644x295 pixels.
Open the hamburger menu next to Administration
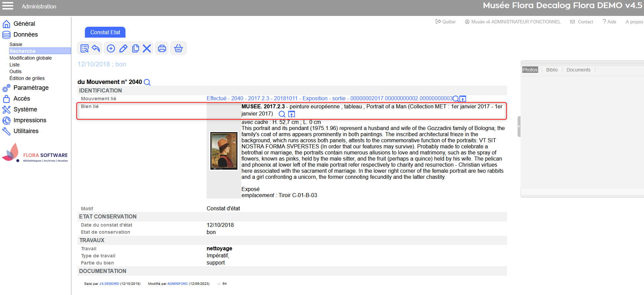(7, 6)
